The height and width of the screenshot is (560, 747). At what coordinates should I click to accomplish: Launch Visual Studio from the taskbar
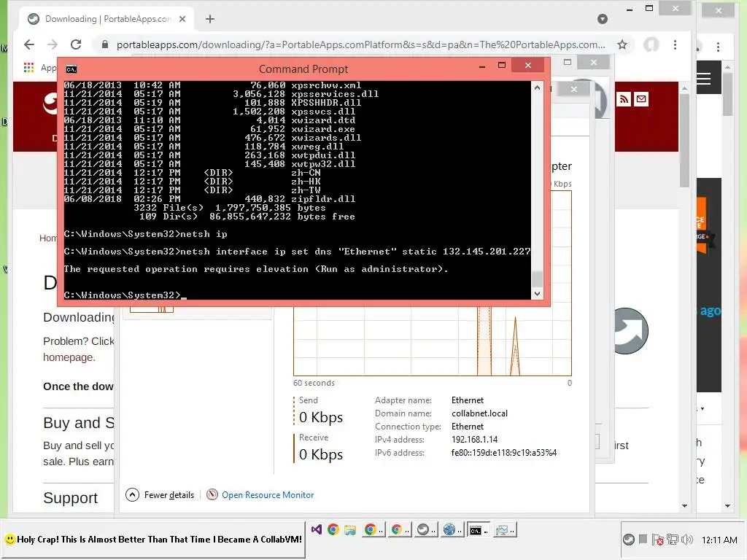(317, 529)
